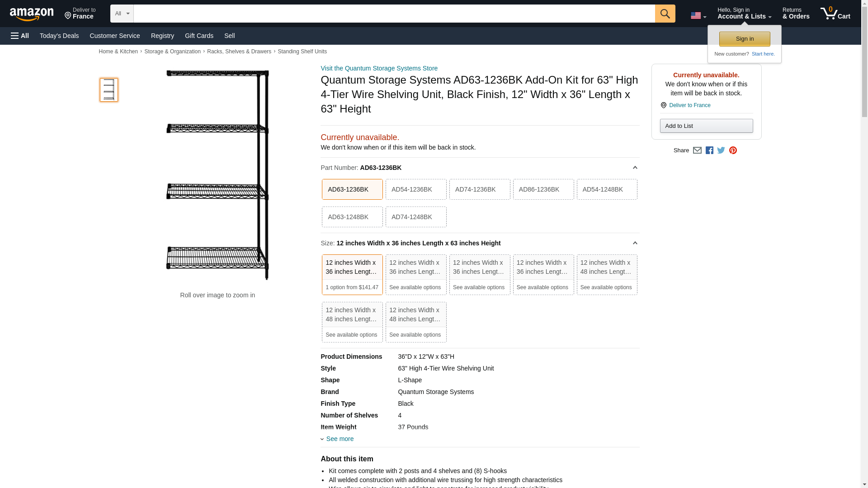Share on Twitter icon
The height and width of the screenshot is (488, 868).
pos(721,150)
